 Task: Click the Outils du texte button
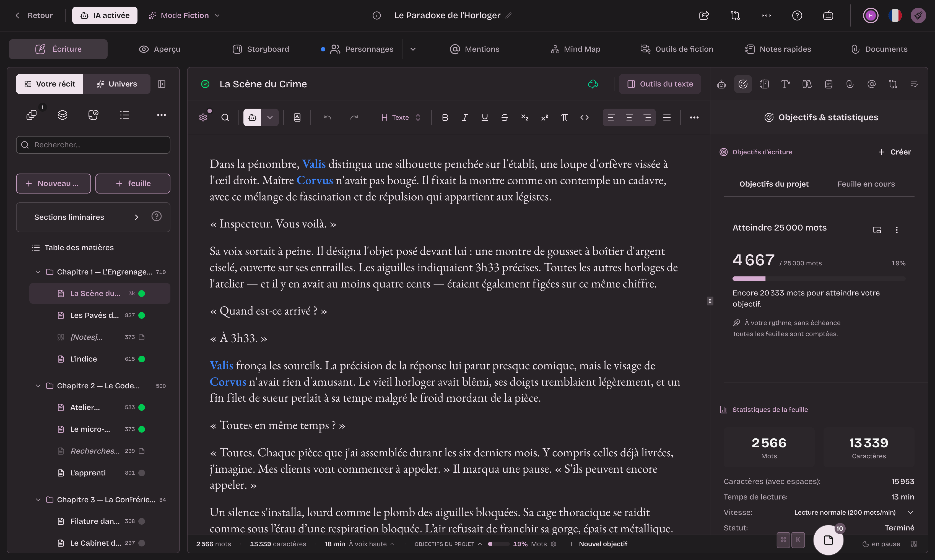(660, 84)
